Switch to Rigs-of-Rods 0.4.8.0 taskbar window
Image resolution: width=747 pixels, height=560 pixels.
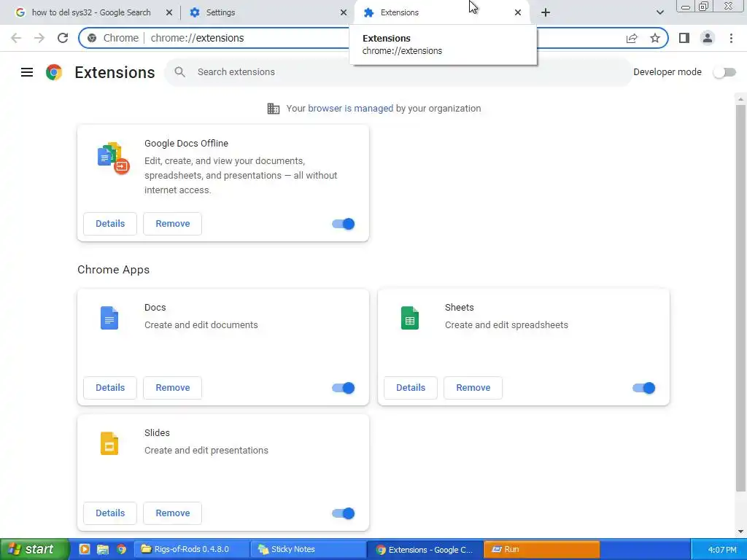[x=190, y=549]
